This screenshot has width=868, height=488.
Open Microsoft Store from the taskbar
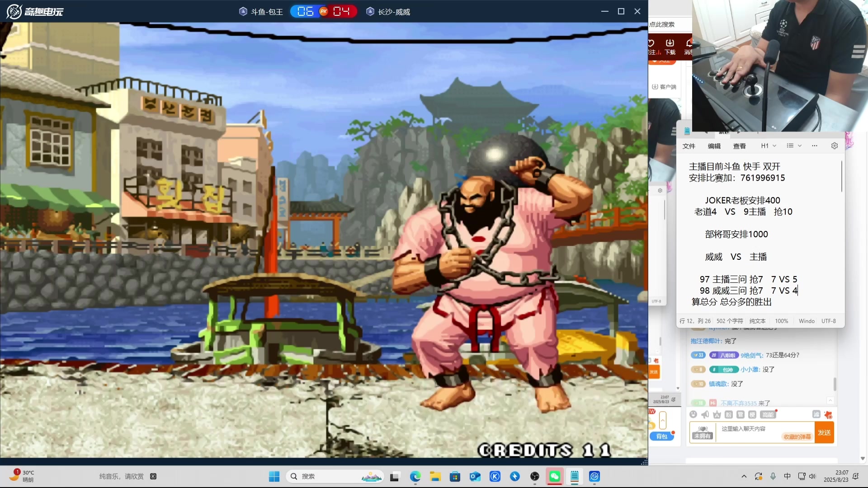(455, 476)
